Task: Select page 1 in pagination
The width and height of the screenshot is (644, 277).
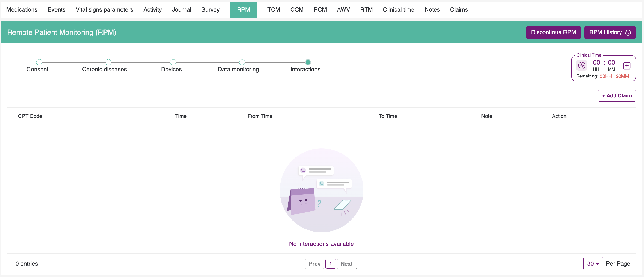Action: point(330,263)
